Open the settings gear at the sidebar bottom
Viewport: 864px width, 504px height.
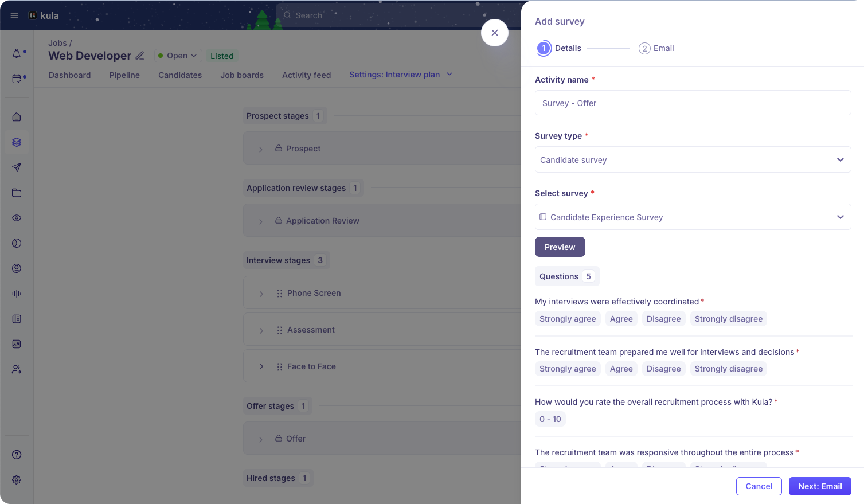16,479
